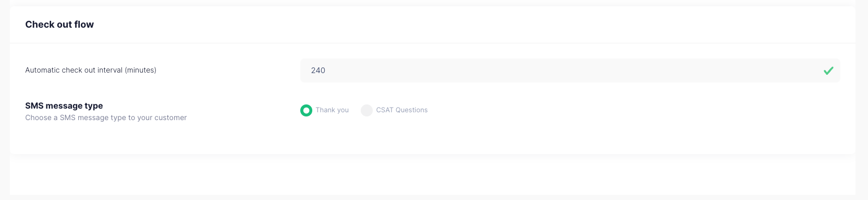Click the SMS message type heading
This screenshot has width=868, height=200.
pos(64,105)
